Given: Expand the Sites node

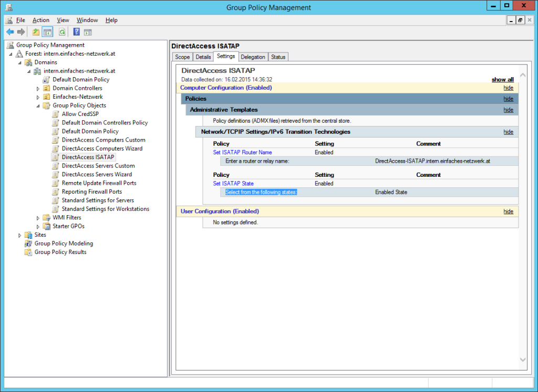Looking at the screenshot, I should (x=20, y=235).
